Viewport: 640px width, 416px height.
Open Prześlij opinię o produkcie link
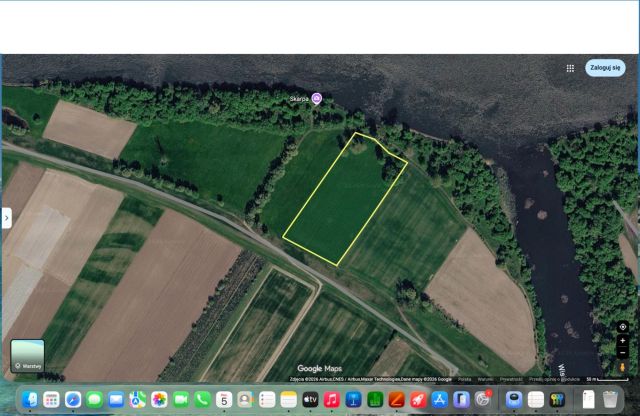point(554,379)
